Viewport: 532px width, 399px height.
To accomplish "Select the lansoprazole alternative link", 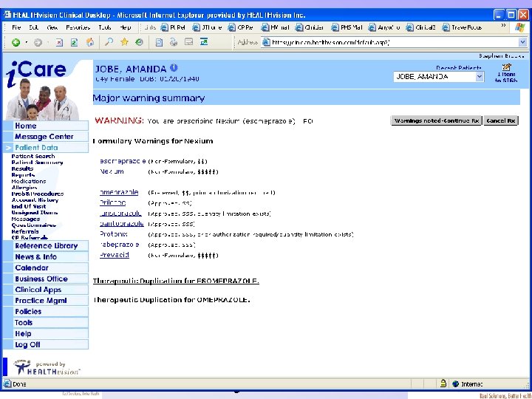I will (120, 213).
